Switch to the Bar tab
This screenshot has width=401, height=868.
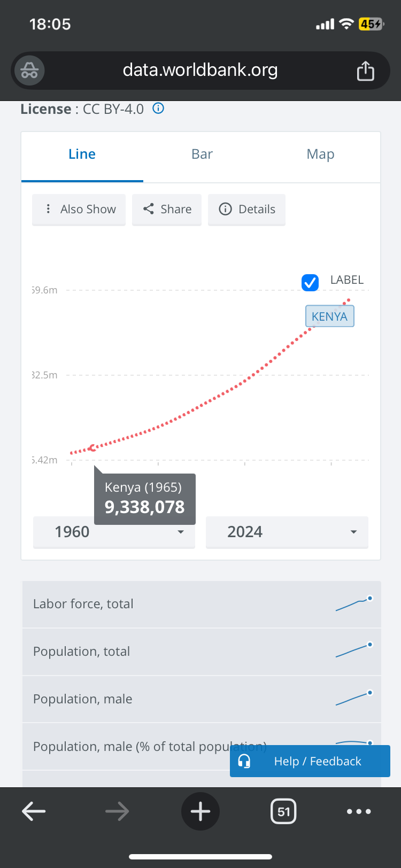coord(202,154)
